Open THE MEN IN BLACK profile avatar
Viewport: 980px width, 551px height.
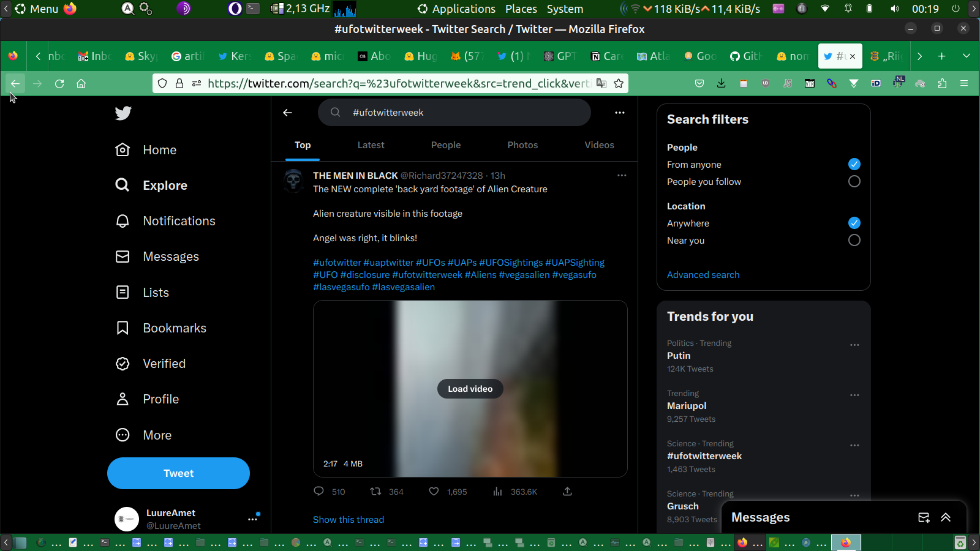[294, 181]
